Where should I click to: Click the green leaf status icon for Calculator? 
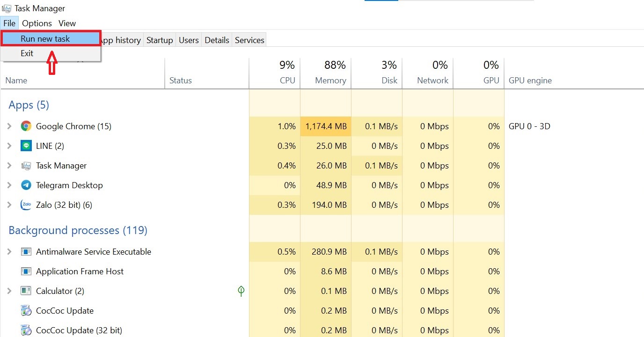pos(241,291)
